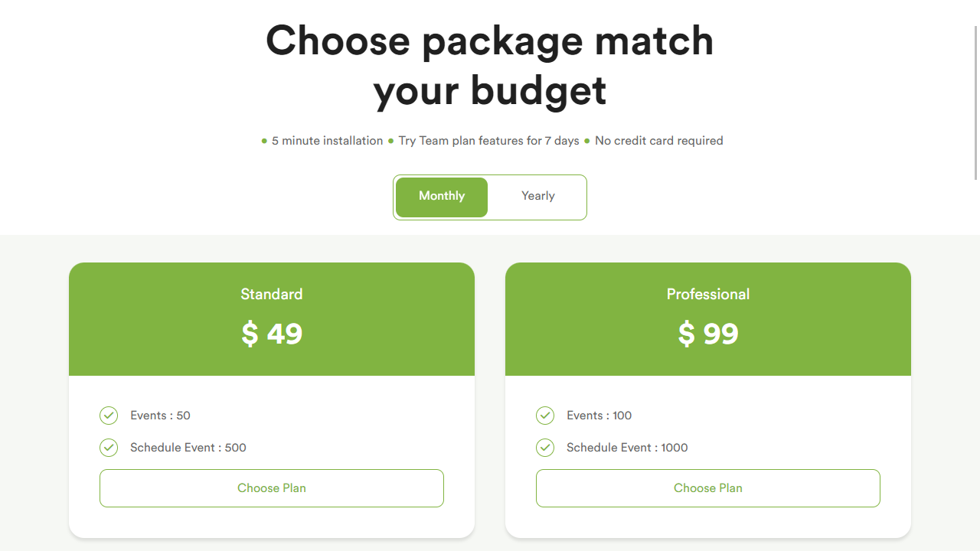
Task: Click the Choose package match your budget heading
Action: point(490,65)
